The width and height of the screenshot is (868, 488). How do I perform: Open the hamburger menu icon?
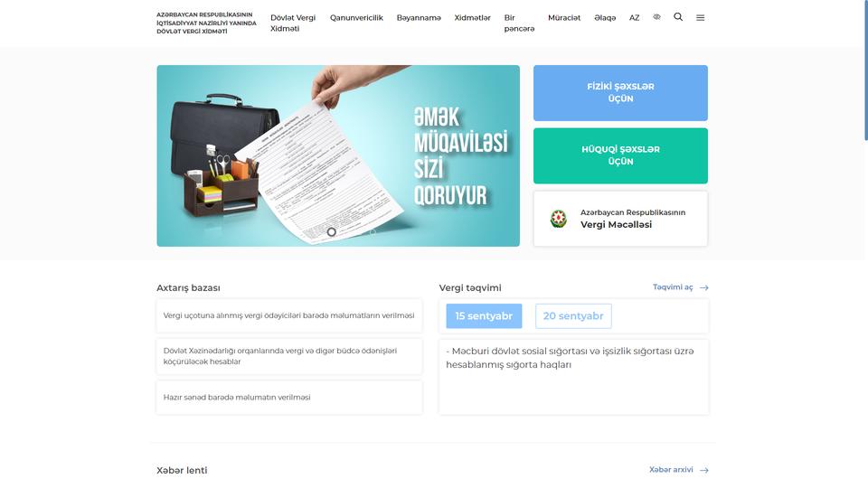700,18
